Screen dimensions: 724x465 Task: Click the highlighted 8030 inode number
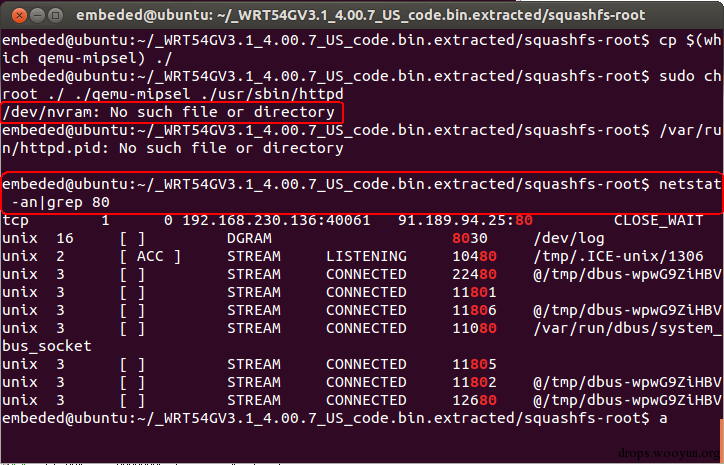pyautogui.click(x=470, y=238)
